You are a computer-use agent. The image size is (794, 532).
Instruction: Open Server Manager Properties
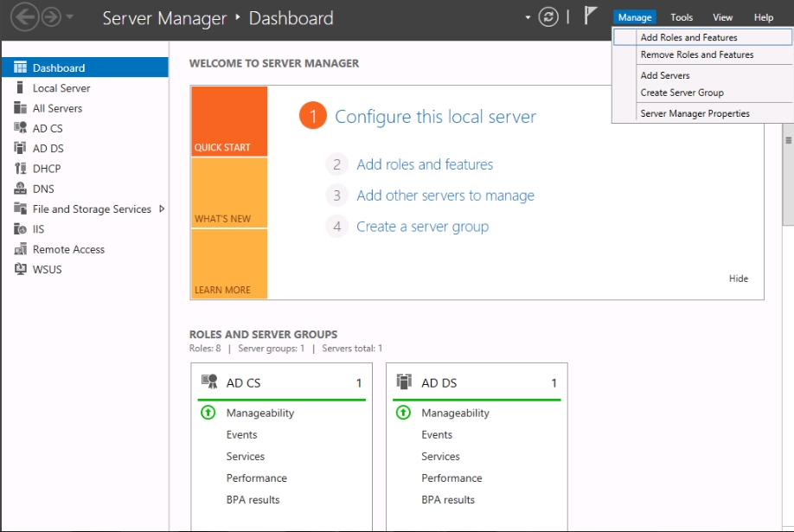click(x=702, y=113)
